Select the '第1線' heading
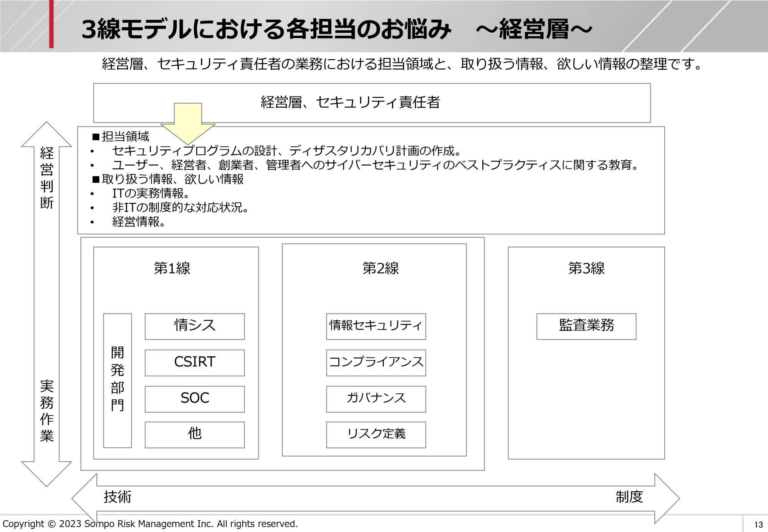Viewport: 768px width, 532px height. pyautogui.click(x=172, y=268)
